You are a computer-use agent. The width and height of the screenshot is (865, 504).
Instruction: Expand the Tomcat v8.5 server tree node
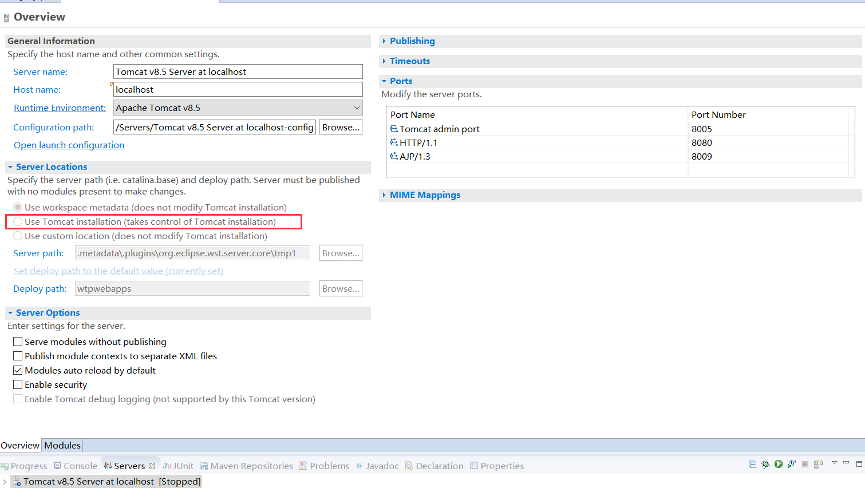[x=5, y=482]
